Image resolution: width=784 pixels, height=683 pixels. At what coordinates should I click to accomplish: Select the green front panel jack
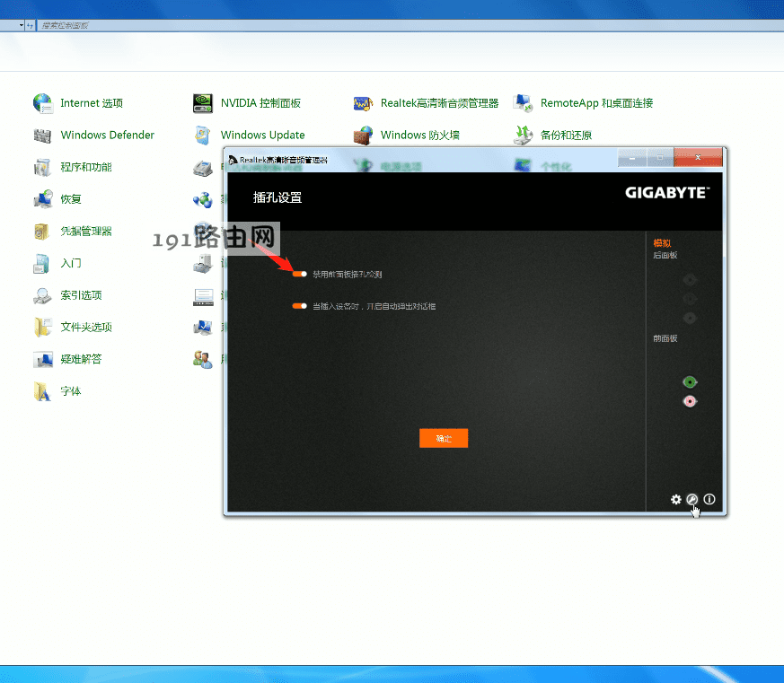tap(690, 382)
